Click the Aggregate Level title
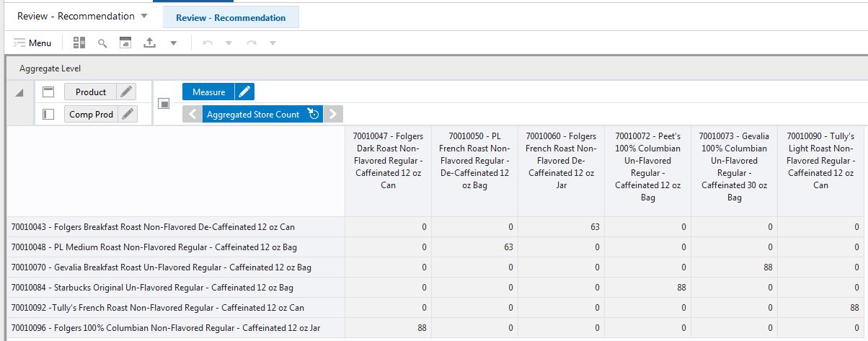Screen dimensions: 868x341 (50, 68)
